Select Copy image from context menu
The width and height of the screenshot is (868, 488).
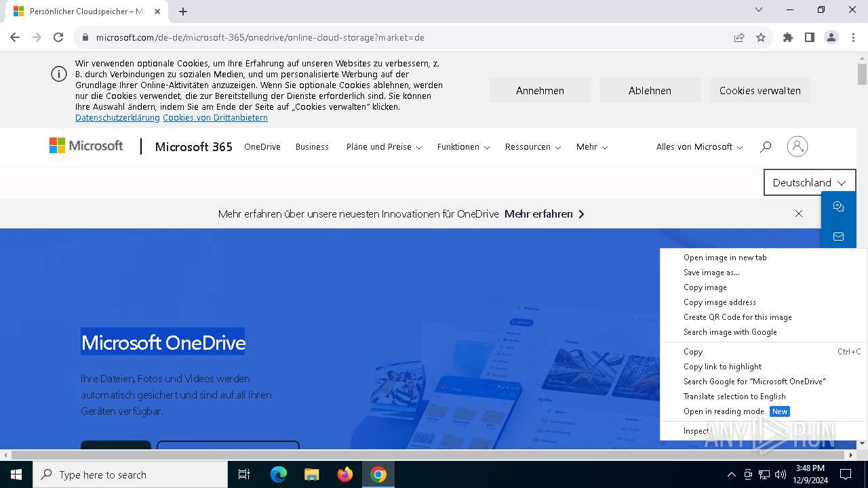[x=764, y=287]
